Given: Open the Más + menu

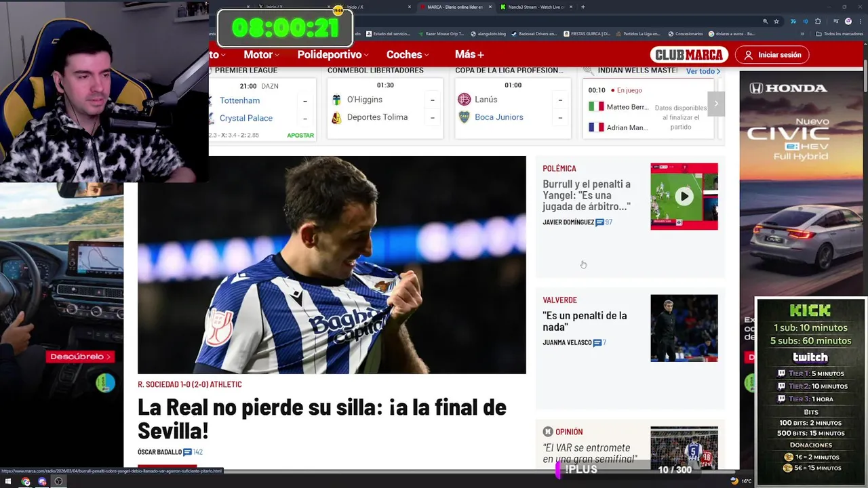Looking at the screenshot, I should [469, 55].
